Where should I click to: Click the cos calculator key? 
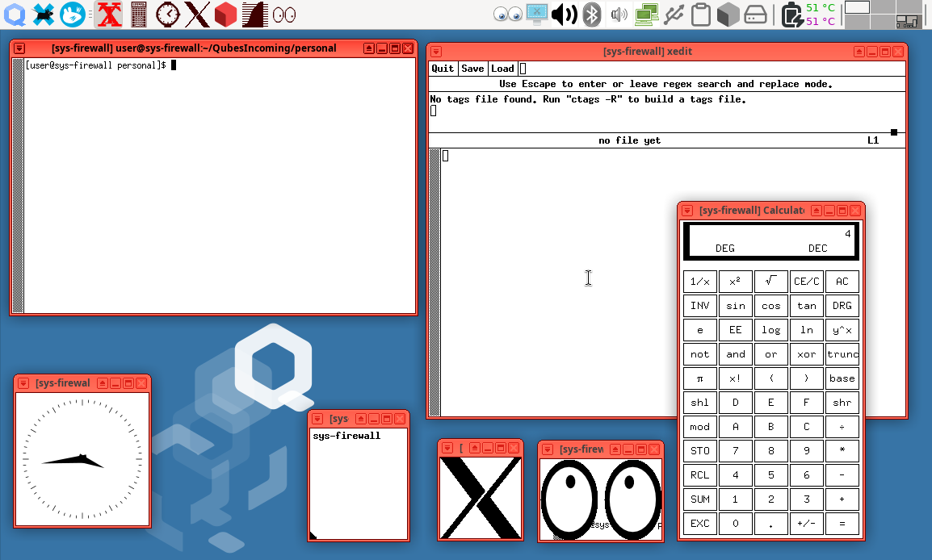point(771,306)
